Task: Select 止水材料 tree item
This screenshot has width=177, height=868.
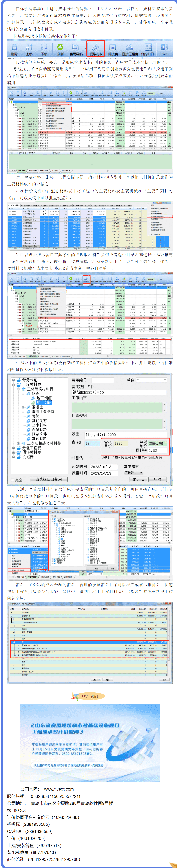Action: [39, 425]
